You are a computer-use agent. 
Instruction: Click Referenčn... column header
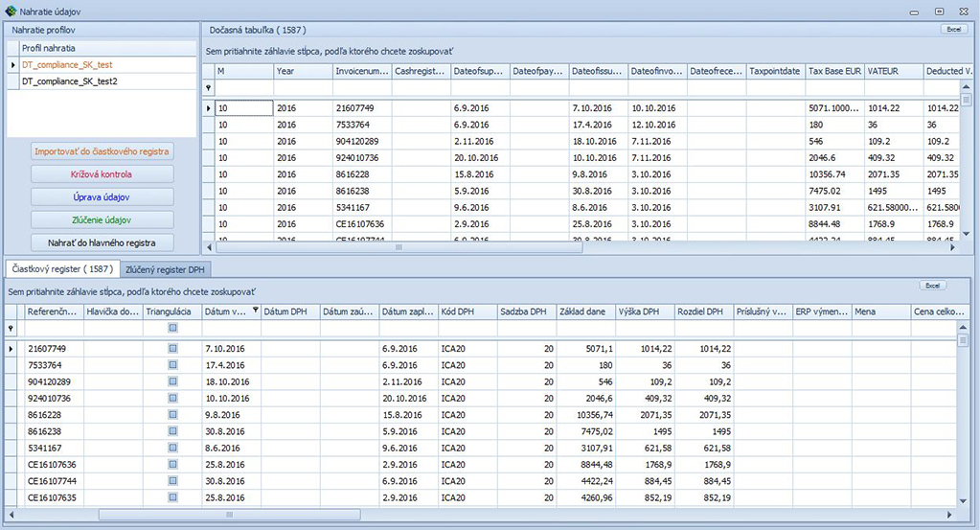point(54,311)
